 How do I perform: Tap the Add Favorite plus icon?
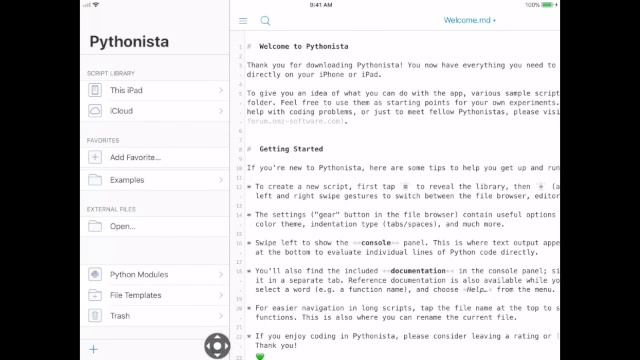point(95,157)
